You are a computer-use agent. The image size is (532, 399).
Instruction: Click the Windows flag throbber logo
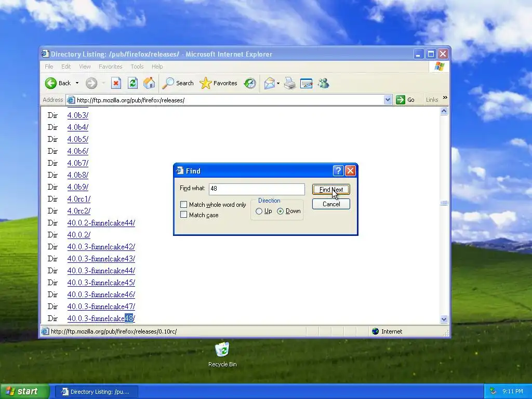pyautogui.click(x=439, y=66)
